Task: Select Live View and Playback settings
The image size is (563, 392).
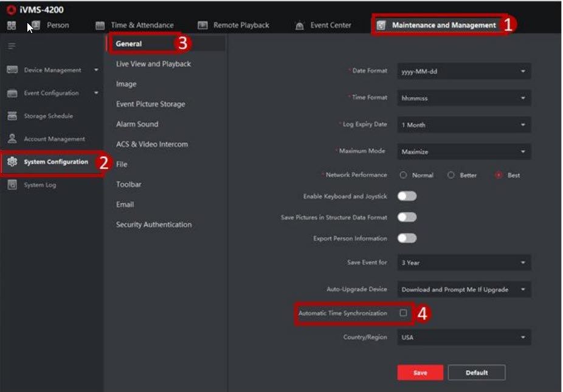Action: tap(153, 64)
